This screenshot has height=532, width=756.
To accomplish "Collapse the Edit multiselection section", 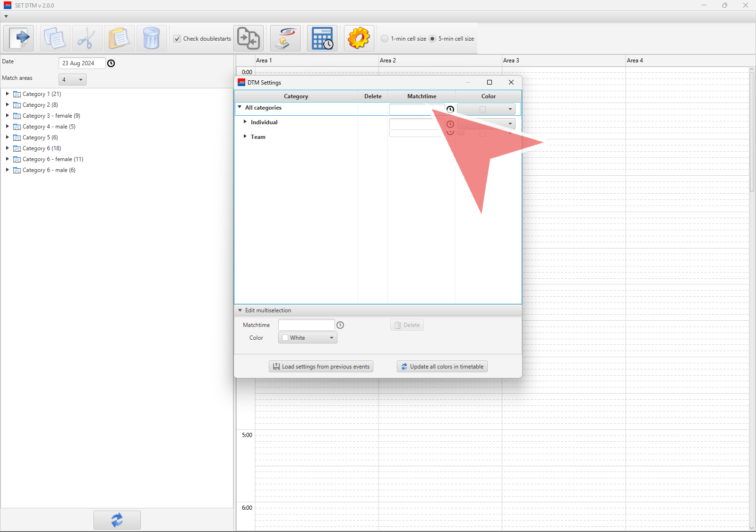I will [240, 310].
